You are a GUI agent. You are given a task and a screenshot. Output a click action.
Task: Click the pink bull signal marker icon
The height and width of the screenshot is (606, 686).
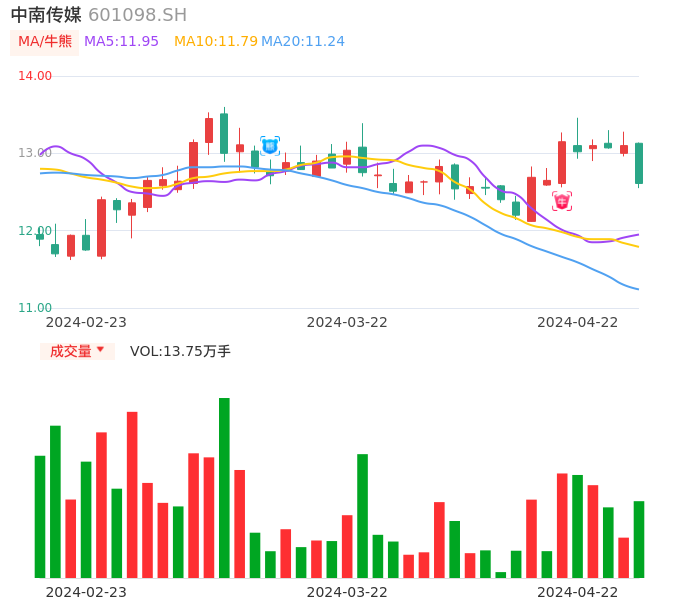[562, 201]
